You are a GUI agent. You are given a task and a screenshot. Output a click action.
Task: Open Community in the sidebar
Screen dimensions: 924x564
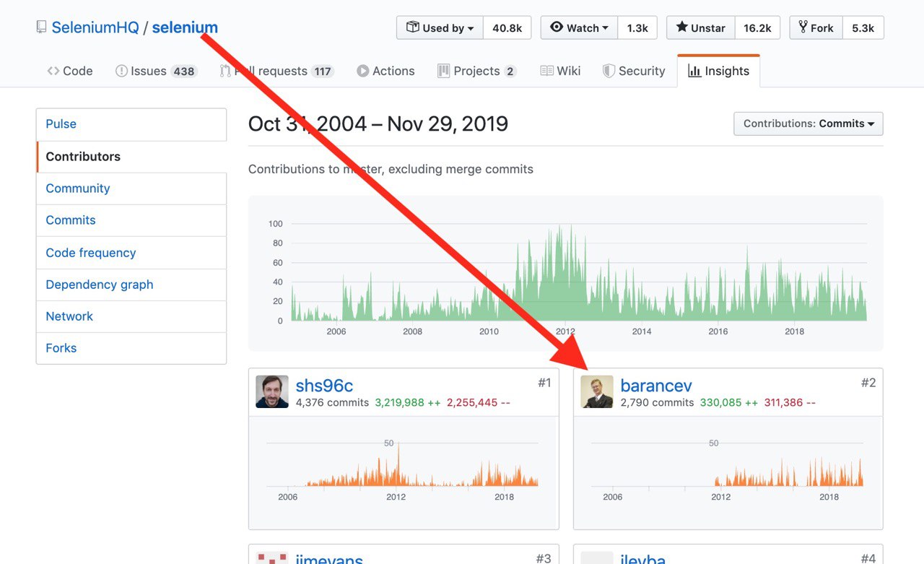pos(131,188)
